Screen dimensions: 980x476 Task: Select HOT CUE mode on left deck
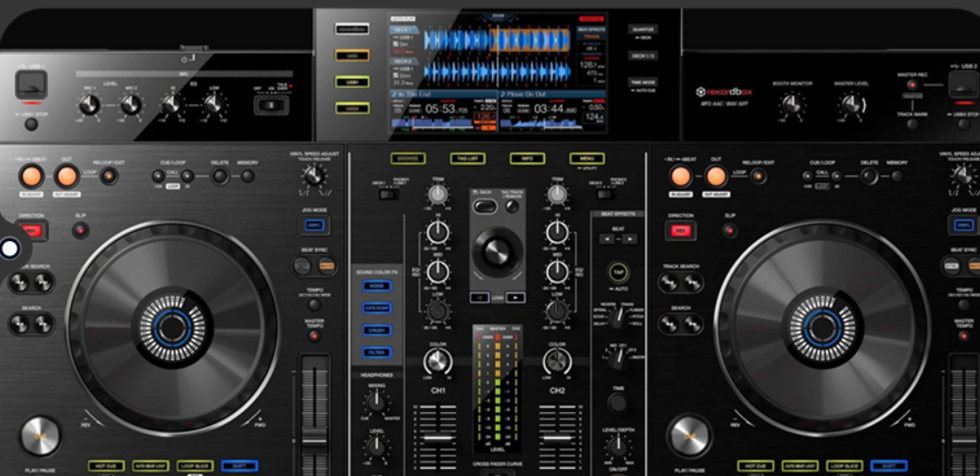(106, 466)
